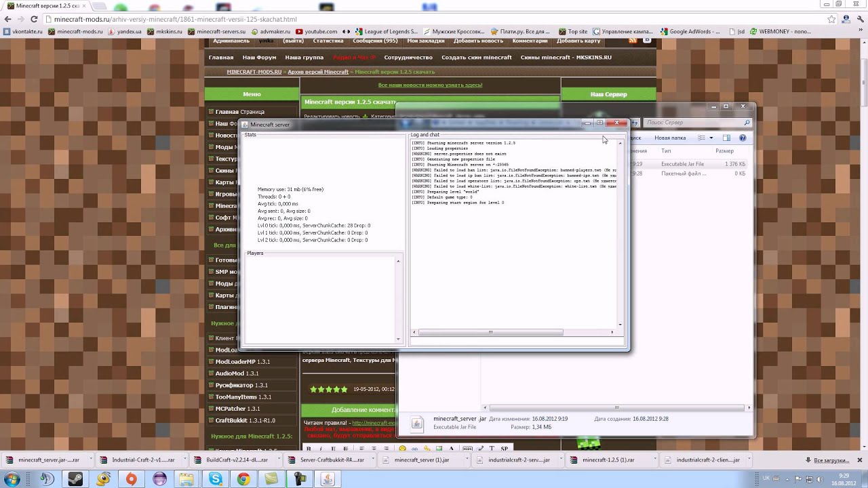The image size is (868, 488).
Task: Toggle the Explorer preview pane icon
Action: (x=726, y=138)
